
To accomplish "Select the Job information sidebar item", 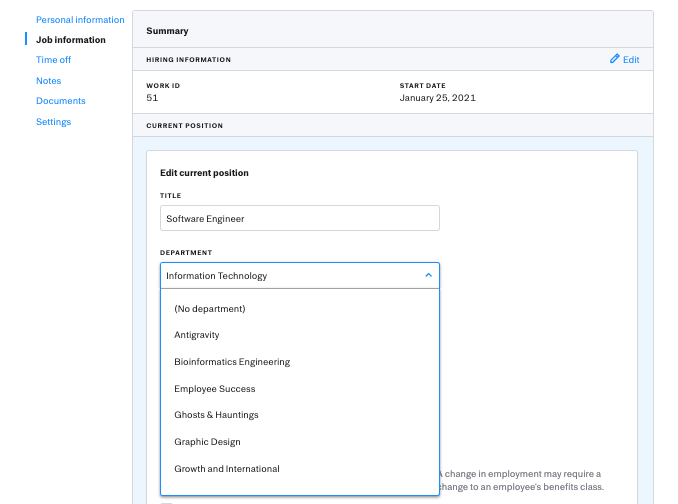I will coord(70,40).
